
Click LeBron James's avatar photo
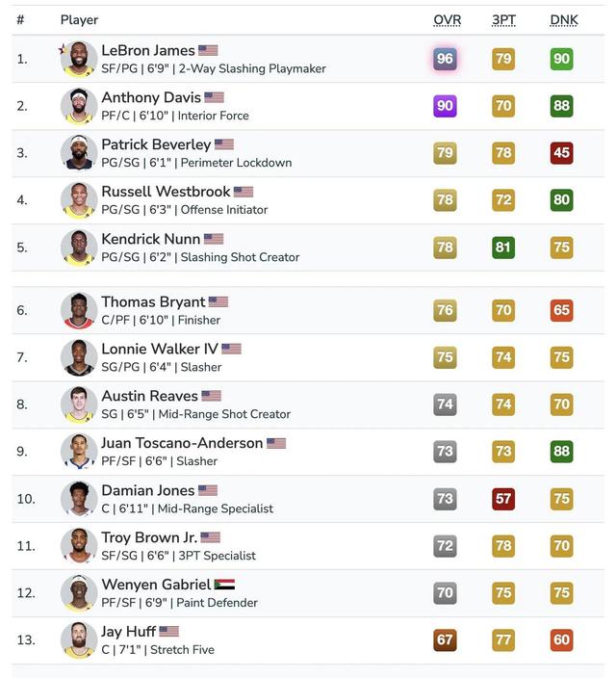click(78, 59)
